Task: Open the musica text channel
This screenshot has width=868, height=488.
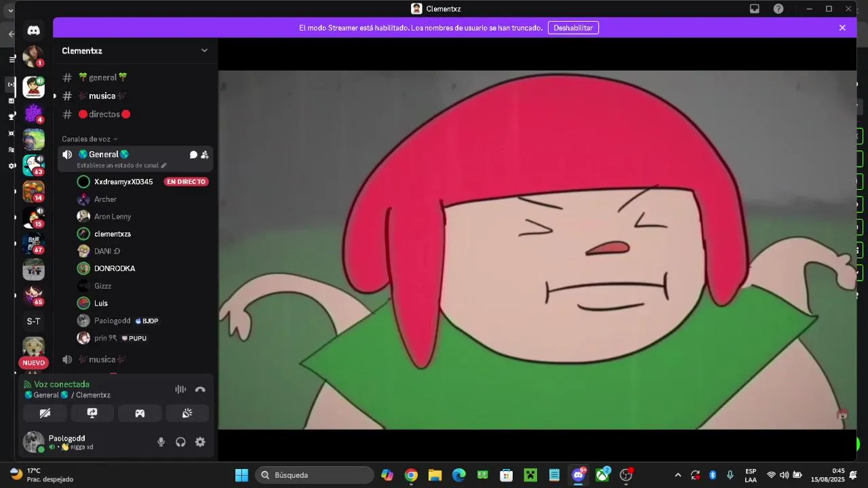Action: click(x=136, y=96)
